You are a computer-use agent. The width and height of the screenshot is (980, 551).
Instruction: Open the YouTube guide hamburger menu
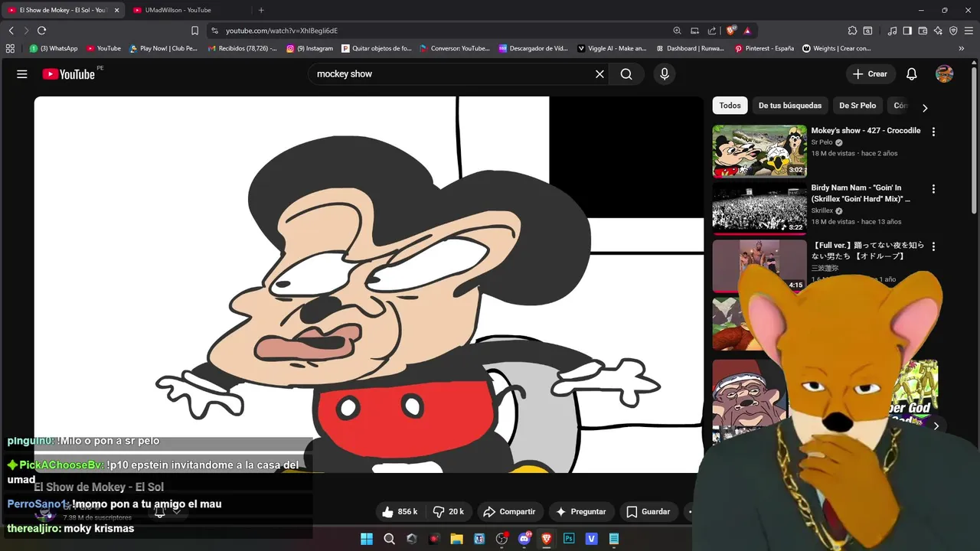point(22,74)
